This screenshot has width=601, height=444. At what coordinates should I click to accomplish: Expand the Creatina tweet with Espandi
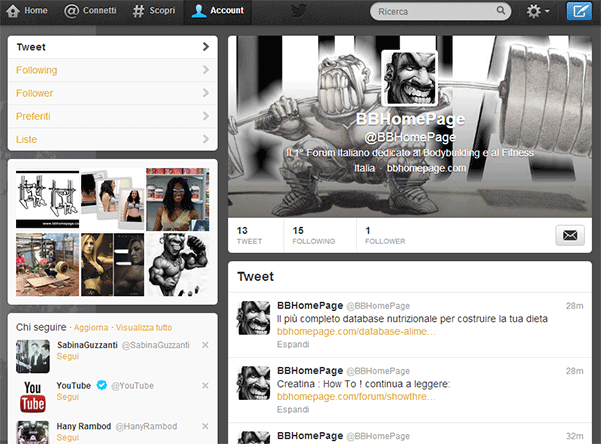[x=293, y=409]
